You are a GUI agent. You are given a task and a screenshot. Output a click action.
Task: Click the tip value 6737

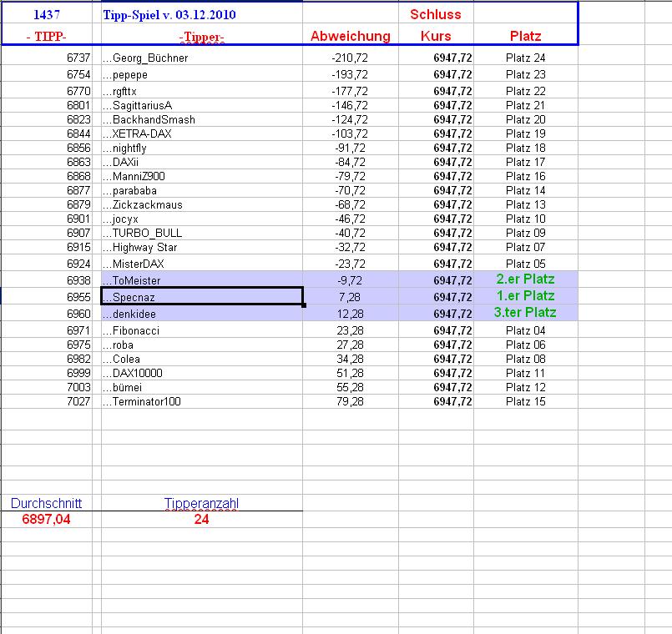click(x=78, y=58)
